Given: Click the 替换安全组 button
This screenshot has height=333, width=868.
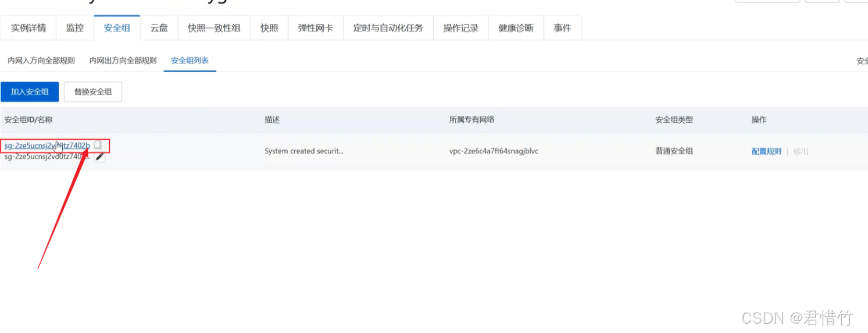Looking at the screenshot, I should [x=93, y=92].
